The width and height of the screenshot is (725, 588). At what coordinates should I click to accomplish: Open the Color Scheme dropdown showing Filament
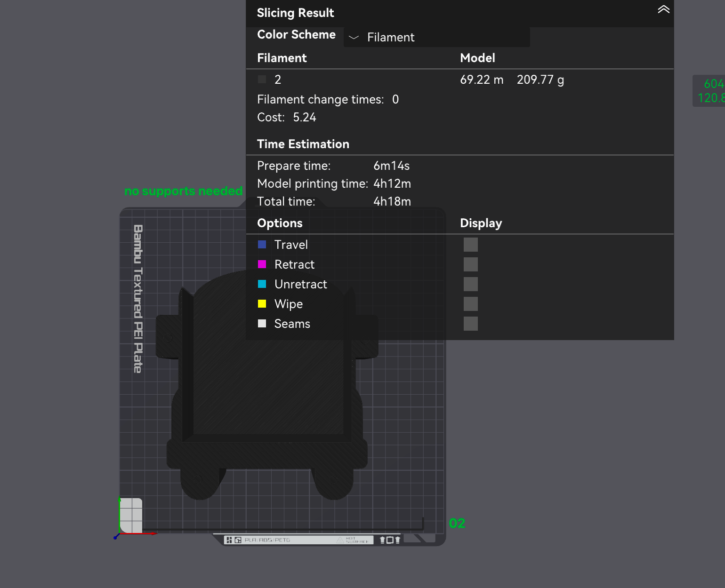pos(436,37)
